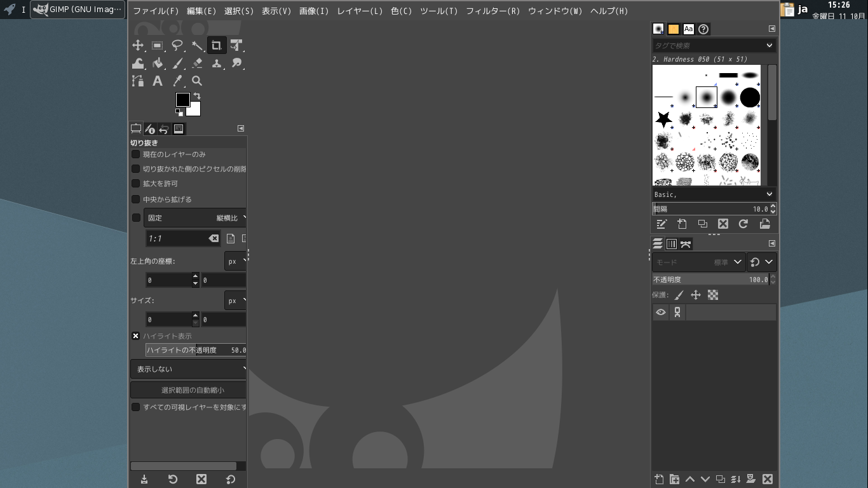
Task: Expand the Basic, brush tag dropdown
Action: pyautogui.click(x=769, y=194)
